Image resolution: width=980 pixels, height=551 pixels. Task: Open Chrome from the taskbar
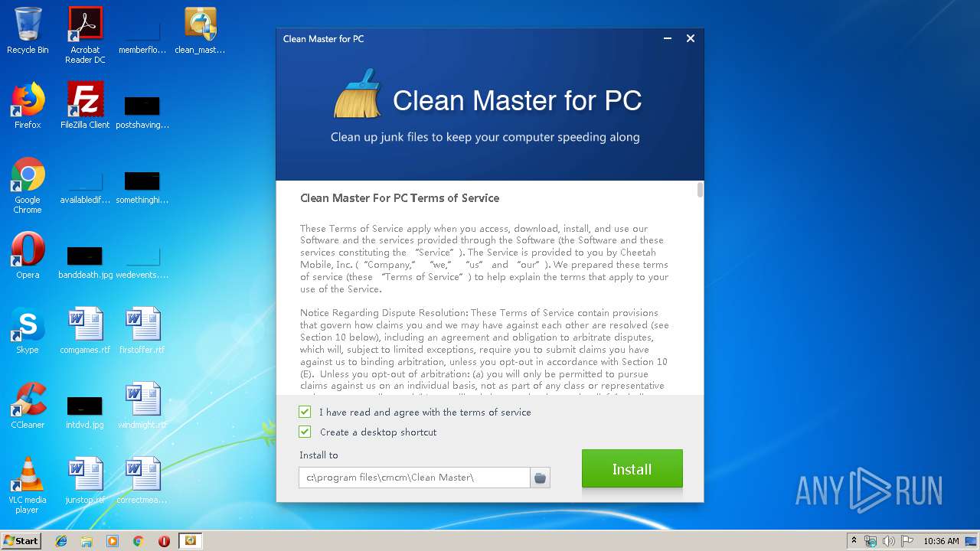click(x=139, y=541)
